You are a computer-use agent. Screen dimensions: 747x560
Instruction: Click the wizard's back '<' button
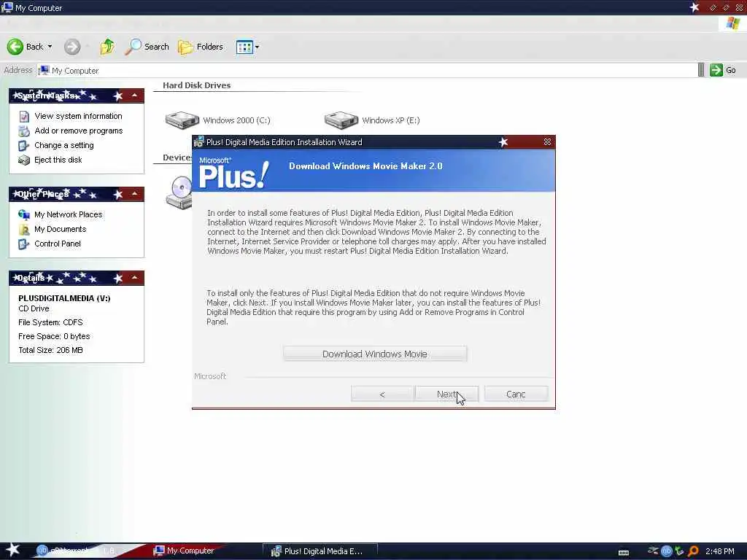click(382, 394)
